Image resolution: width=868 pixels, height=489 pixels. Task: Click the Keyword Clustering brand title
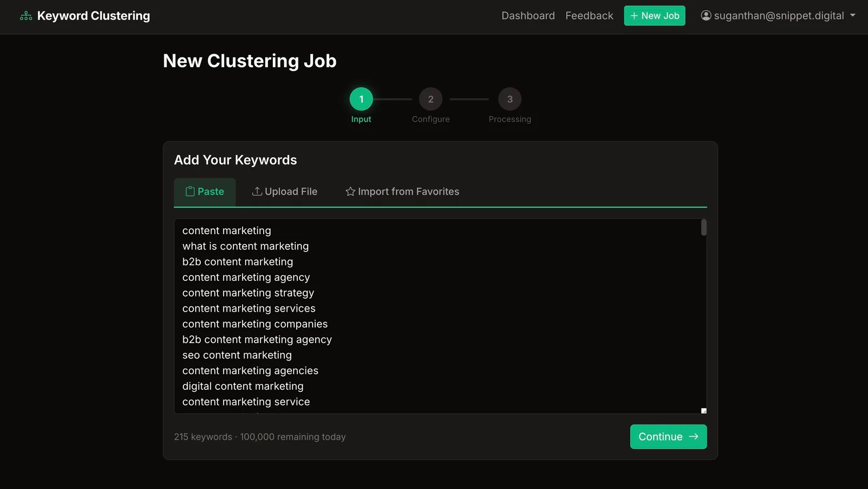[x=93, y=16]
